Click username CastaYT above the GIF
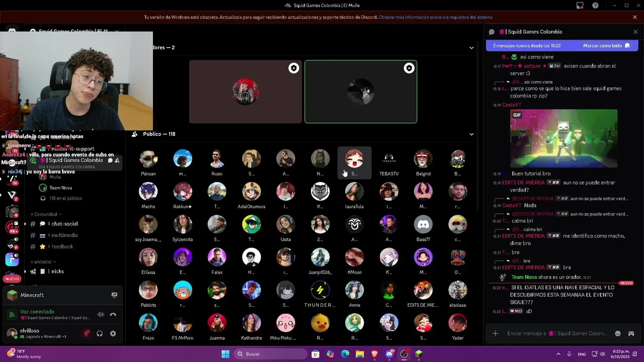644x362 pixels. click(512, 105)
